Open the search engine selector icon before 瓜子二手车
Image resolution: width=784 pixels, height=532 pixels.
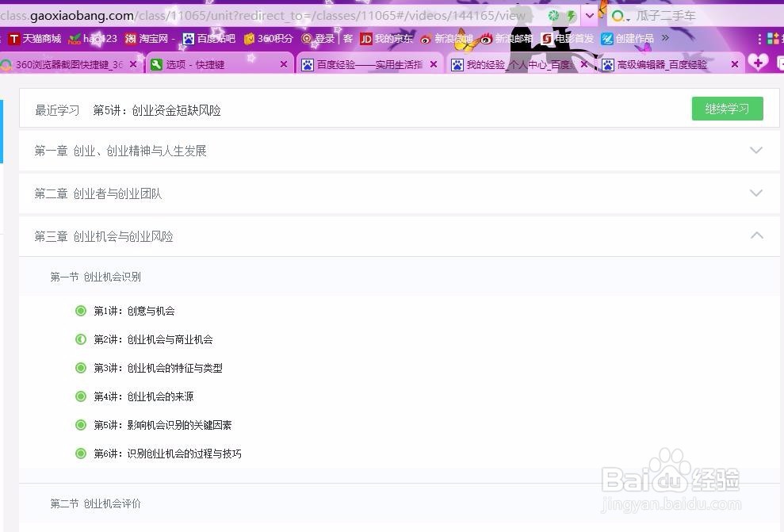click(x=618, y=15)
